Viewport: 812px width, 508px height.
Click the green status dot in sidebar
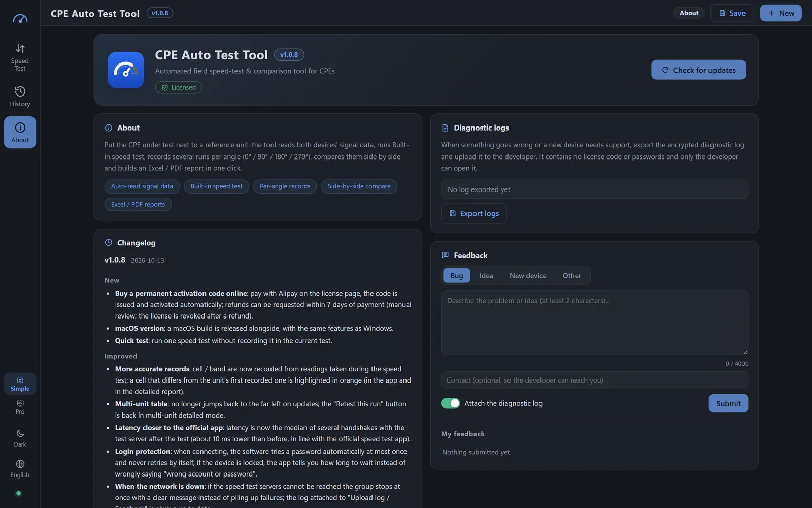19,493
